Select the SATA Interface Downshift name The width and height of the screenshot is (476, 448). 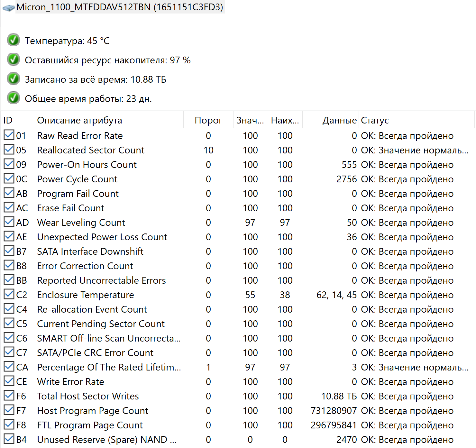pyautogui.click(x=90, y=251)
